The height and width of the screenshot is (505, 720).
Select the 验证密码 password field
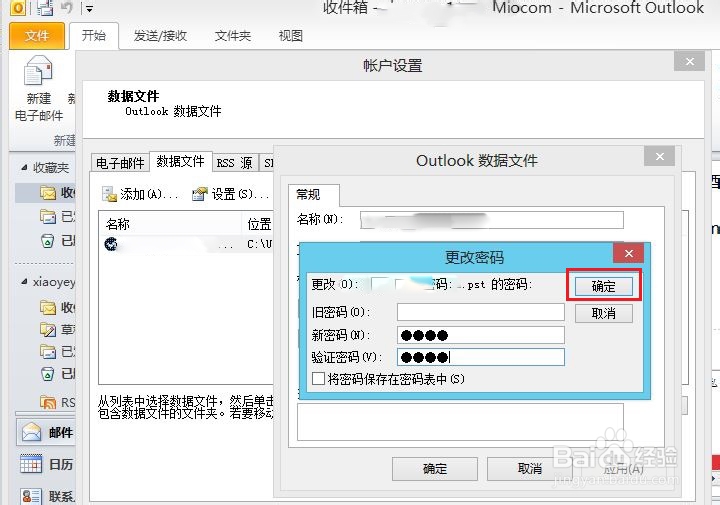[x=480, y=357]
